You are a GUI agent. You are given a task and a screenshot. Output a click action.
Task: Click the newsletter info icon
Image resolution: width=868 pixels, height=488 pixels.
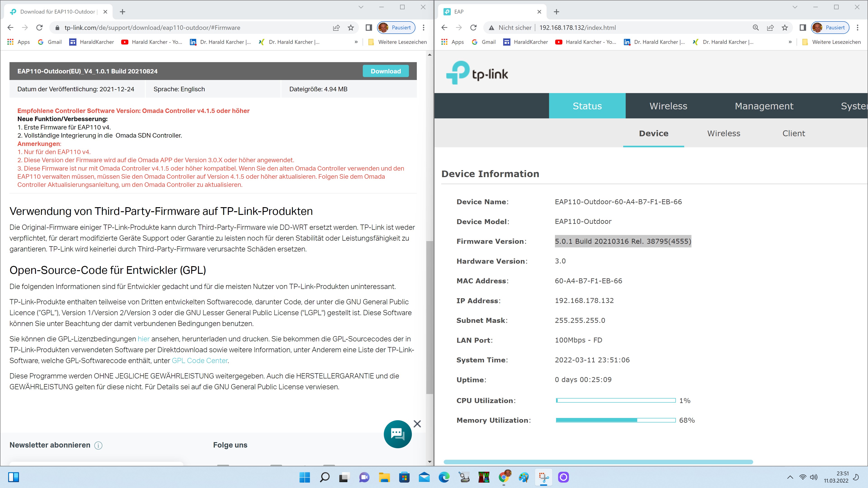click(x=98, y=445)
